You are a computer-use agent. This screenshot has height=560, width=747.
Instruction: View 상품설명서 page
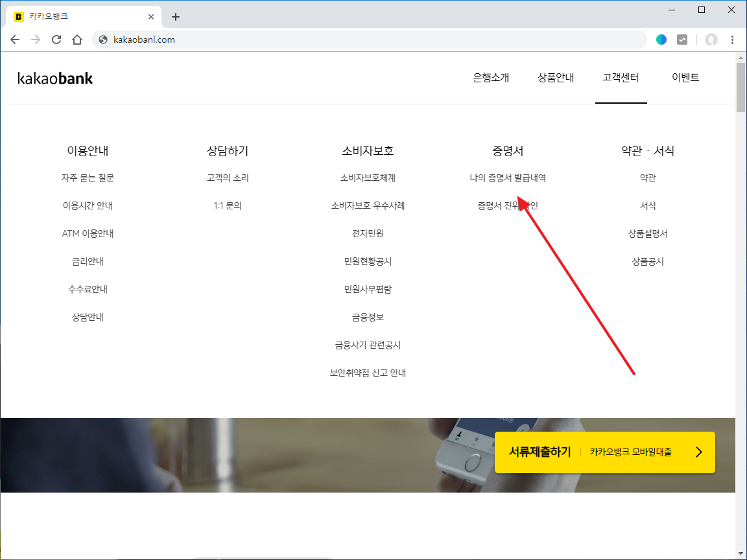(x=648, y=234)
